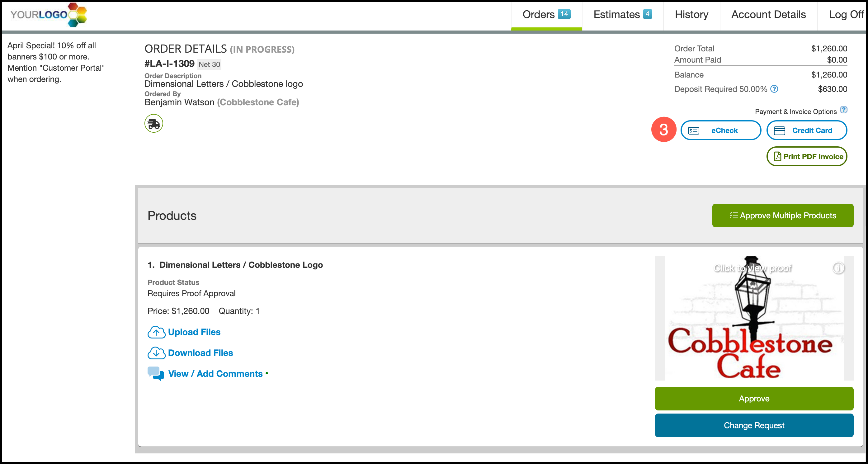This screenshot has width=868, height=464.
Task: Open Approve Multiple Products
Action: tap(782, 216)
